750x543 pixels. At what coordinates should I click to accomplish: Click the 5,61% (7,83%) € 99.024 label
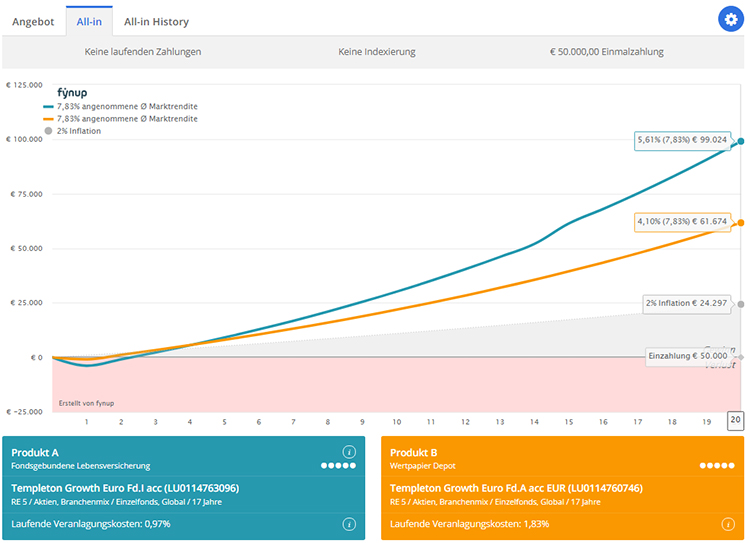pos(682,140)
